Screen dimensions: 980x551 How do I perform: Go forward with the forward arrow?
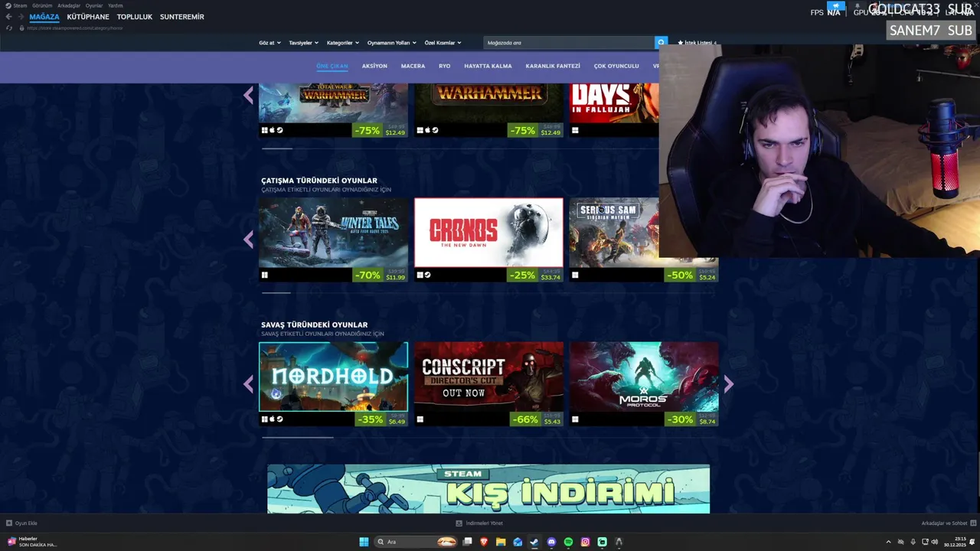(x=21, y=17)
